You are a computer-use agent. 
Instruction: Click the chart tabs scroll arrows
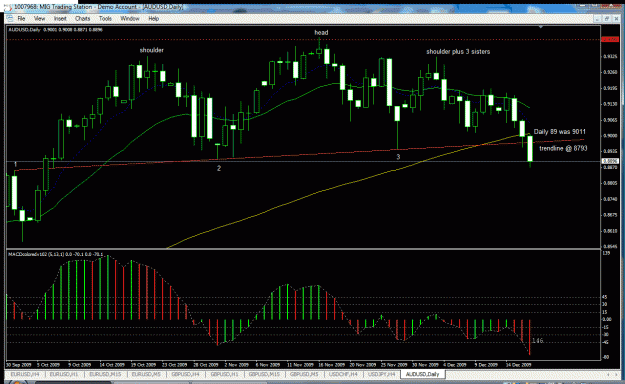pos(613,374)
